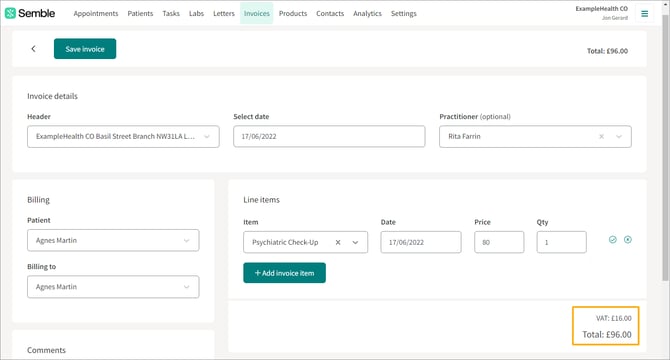The width and height of the screenshot is (670, 360).
Task: Click the Save invoice button
Action: pyautogui.click(x=85, y=49)
